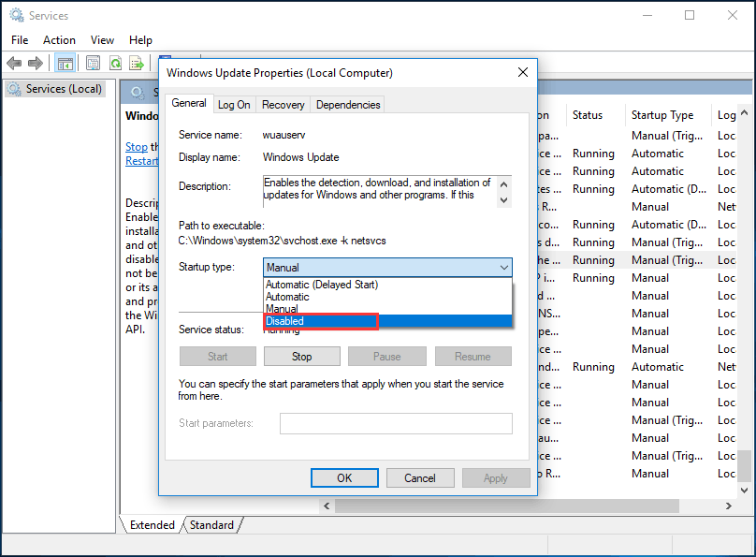The height and width of the screenshot is (557, 756).
Task: Click the services list scroll-down arrow
Action: point(745,491)
